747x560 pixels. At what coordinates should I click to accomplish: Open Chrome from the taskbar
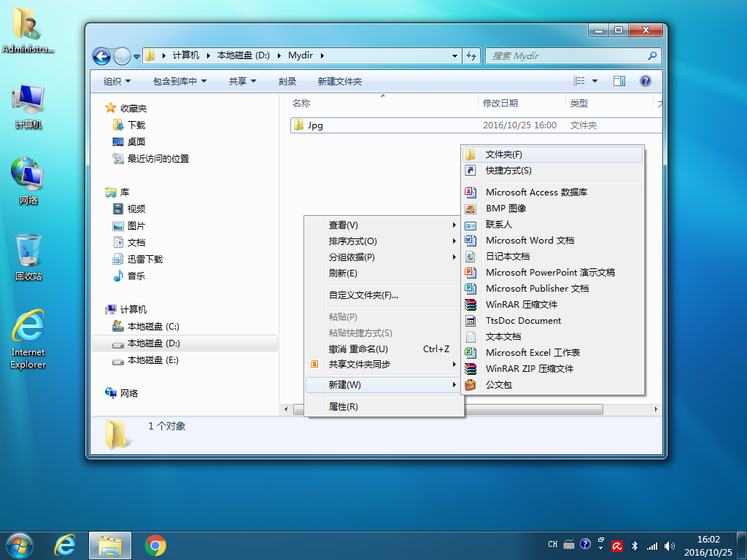[155, 545]
